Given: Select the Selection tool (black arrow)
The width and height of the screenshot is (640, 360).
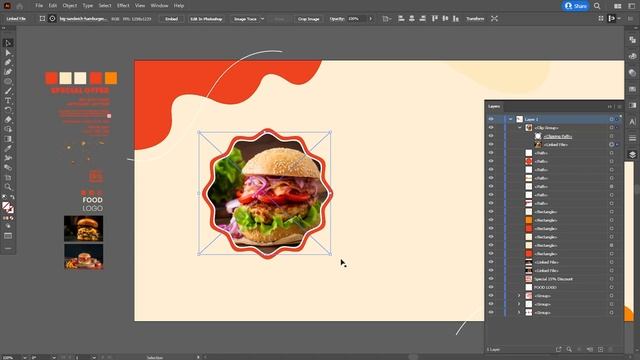Looking at the screenshot, I should point(8,43).
